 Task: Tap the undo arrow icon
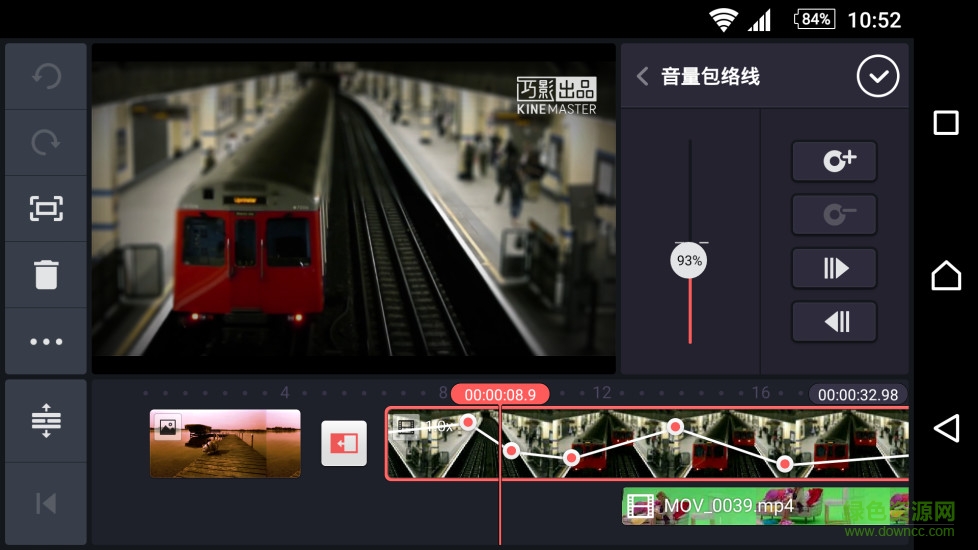click(46, 77)
